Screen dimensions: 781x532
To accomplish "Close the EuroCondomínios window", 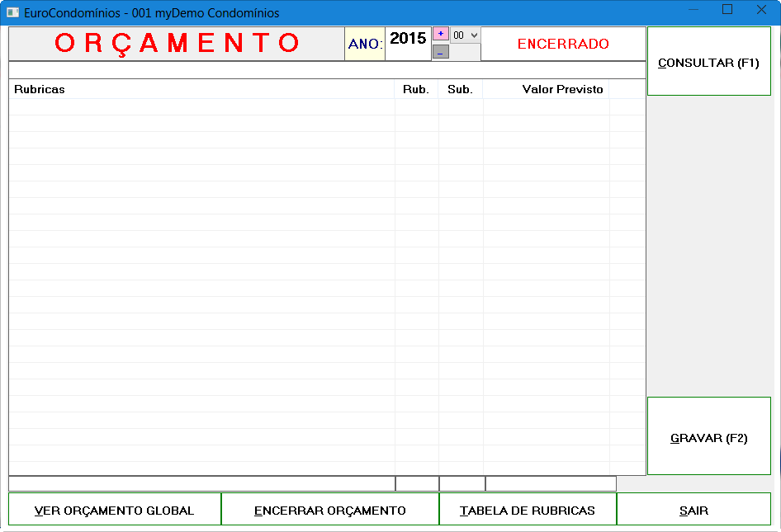I will click(x=761, y=10).
